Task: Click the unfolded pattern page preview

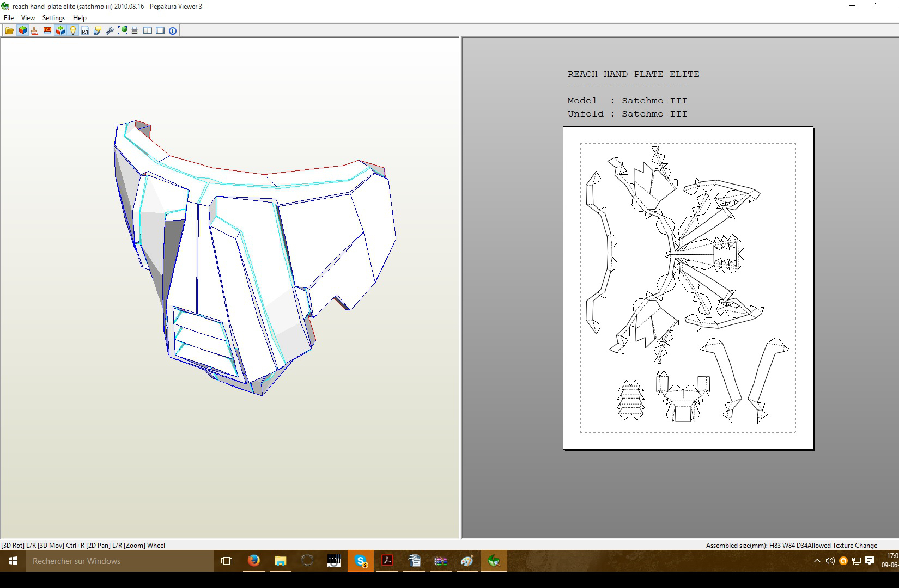Action: [688, 288]
